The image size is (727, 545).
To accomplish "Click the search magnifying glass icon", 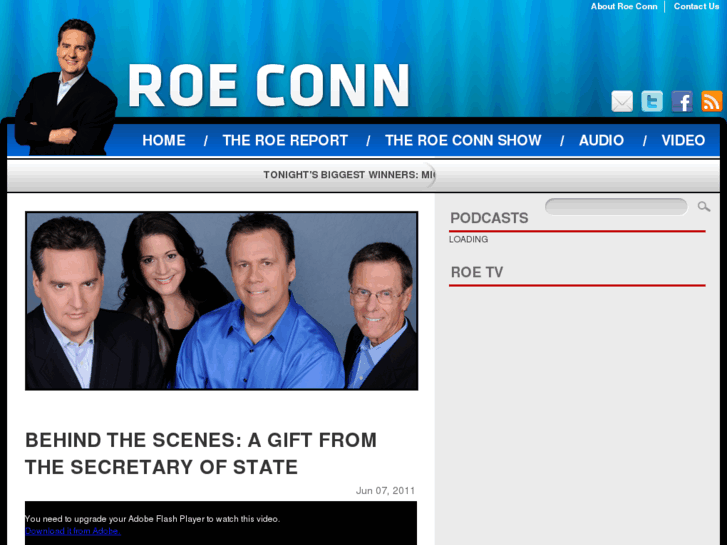I will (x=704, y=206).
